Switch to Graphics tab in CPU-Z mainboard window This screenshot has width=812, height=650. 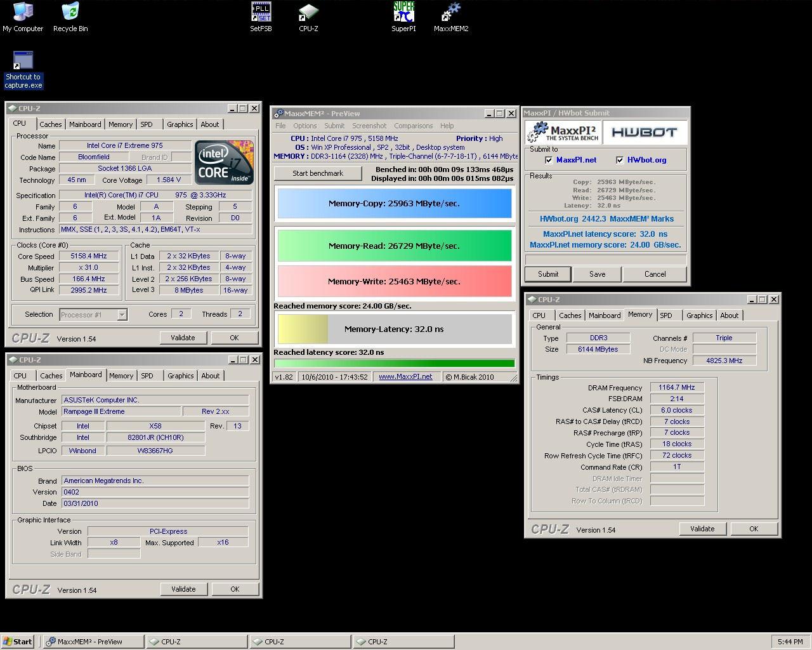pyautogui.click(x=180, y=376)
